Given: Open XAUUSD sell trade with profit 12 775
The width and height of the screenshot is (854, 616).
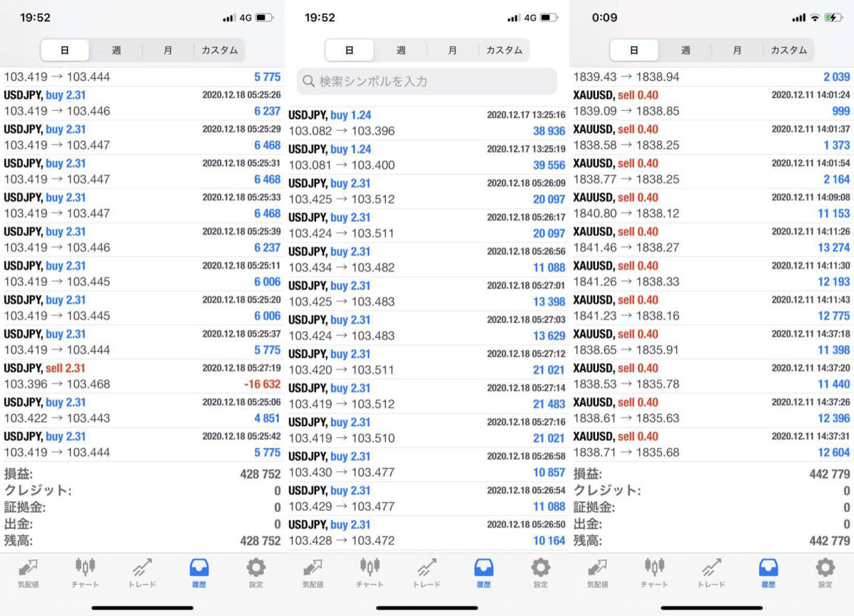Looking at the screenshot, I should pyautogui.click(x=712, y=308).
